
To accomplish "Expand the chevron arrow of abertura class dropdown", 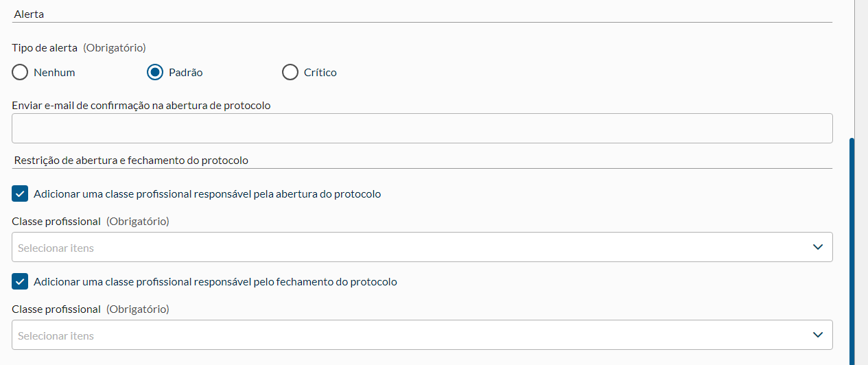I will [x=817, y=247].
